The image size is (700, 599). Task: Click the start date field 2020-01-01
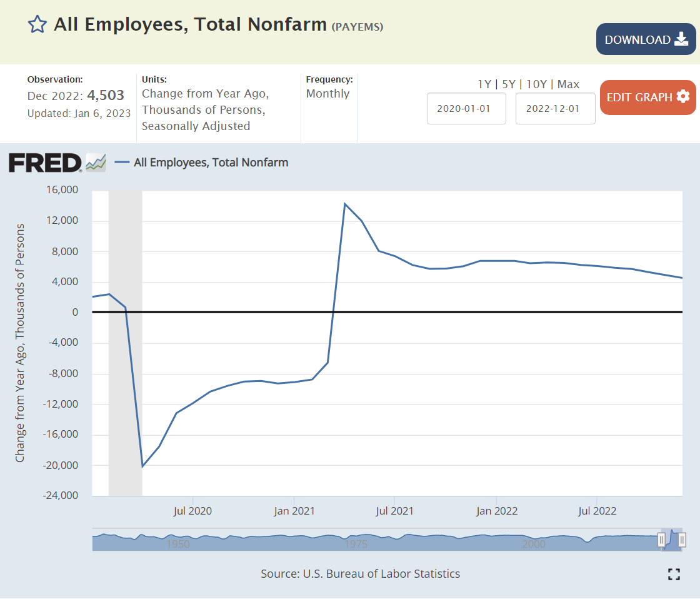tap(466, 108)
